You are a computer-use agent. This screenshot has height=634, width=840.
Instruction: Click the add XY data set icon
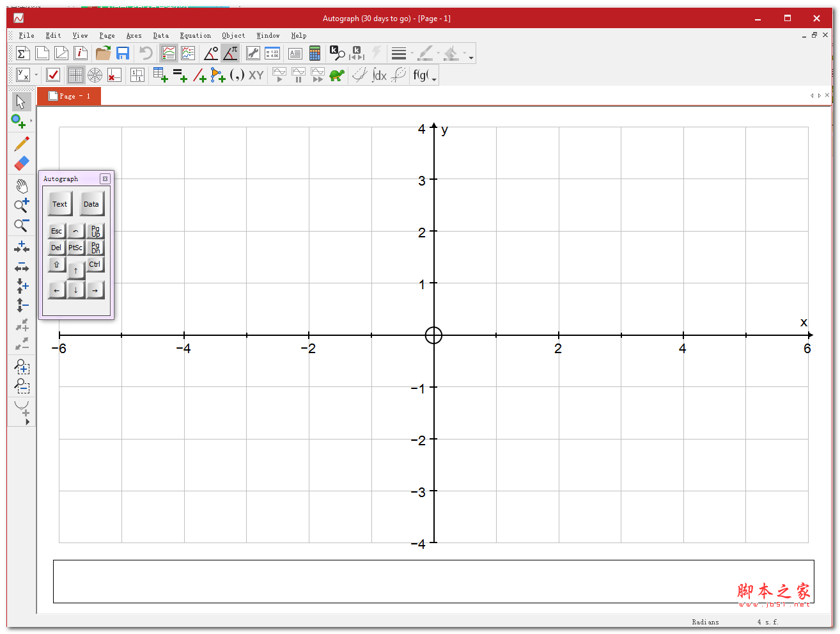click(256, 75)
